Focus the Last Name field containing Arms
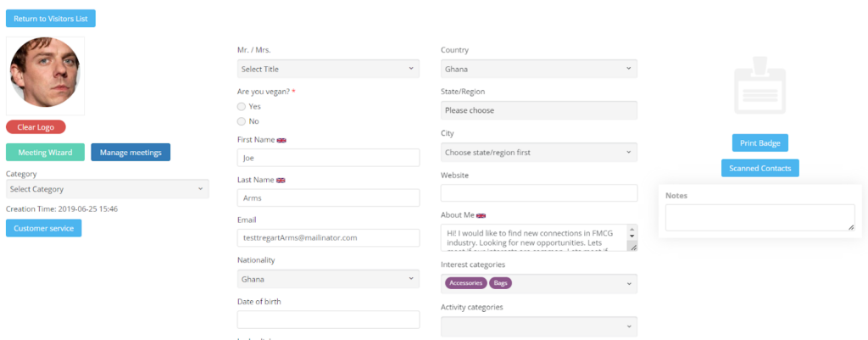868x340 pixels. (328, 198)
